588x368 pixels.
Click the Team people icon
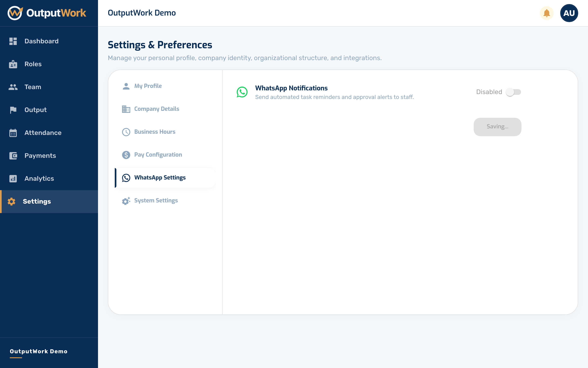pyautogui.click(x=13, y=87)
